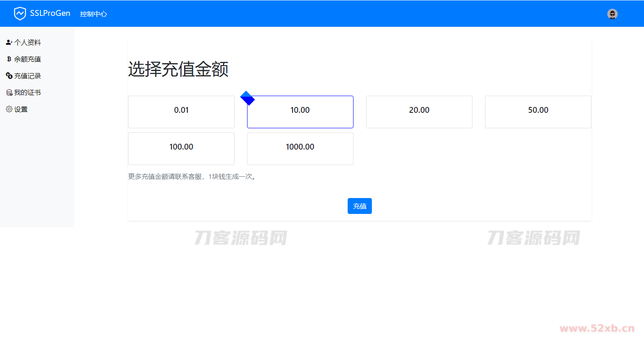Image resolution: width=644 pixels, height=338 pixels.
Task: Click the SSLProGen brand name text
Action: [50, 13]
